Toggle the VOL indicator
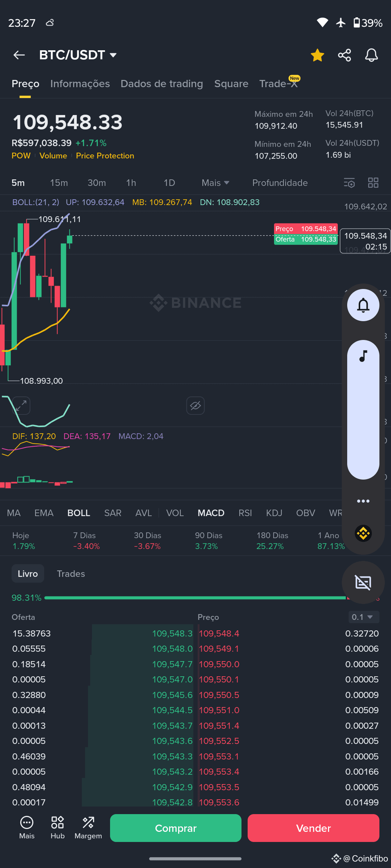The image size is (391, 868). click(175, 513)
